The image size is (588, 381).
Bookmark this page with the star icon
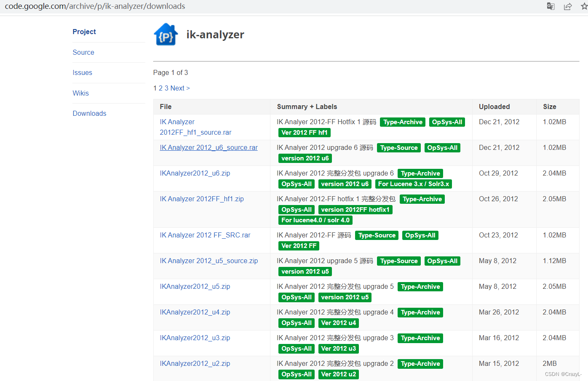[584, 6]
